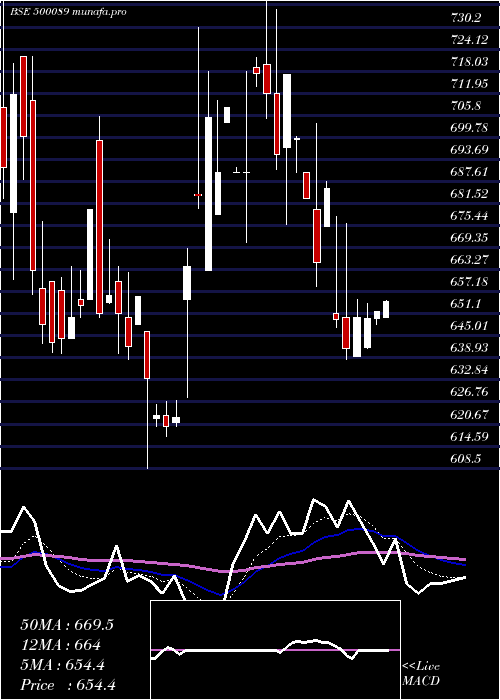Select the 687.61 price axis label
This screenshot has height=700, width=500.
click(x=469, y=172)
